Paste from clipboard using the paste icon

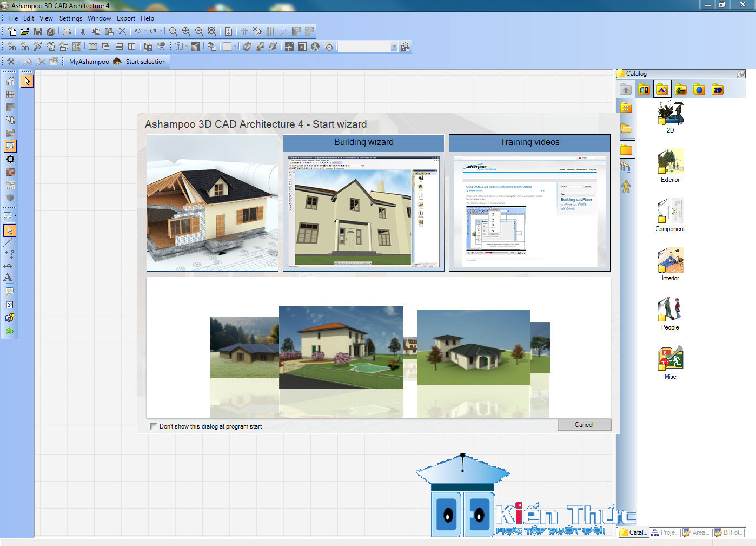109,31
